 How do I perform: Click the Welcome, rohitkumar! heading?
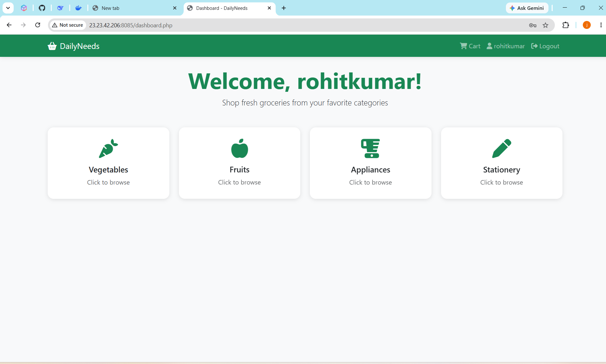click(x=305, y=81)
